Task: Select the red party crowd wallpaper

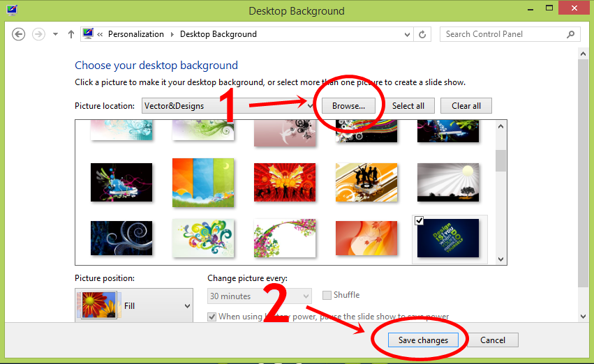Action: [x=285, y=183]
